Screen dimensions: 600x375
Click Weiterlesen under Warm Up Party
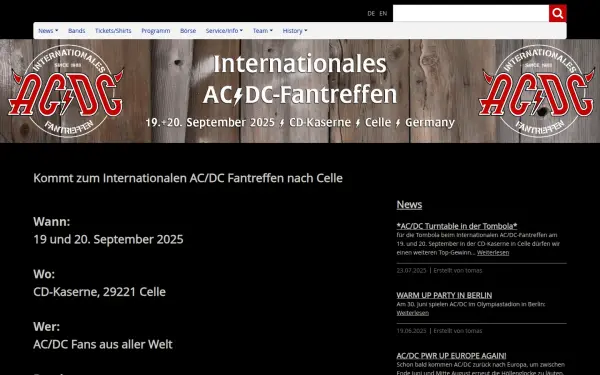click(412, 313)
